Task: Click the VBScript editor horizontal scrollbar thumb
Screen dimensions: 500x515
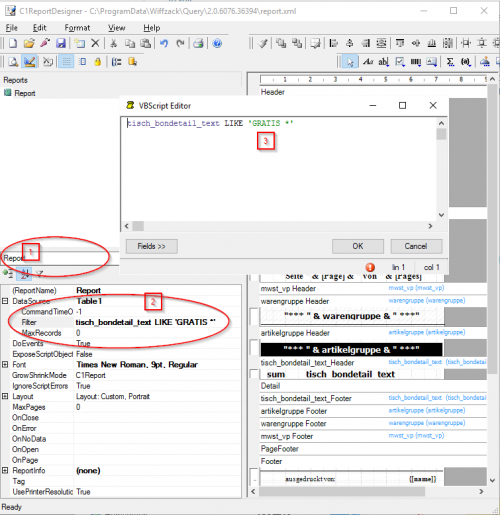Action: pos(138,226)
